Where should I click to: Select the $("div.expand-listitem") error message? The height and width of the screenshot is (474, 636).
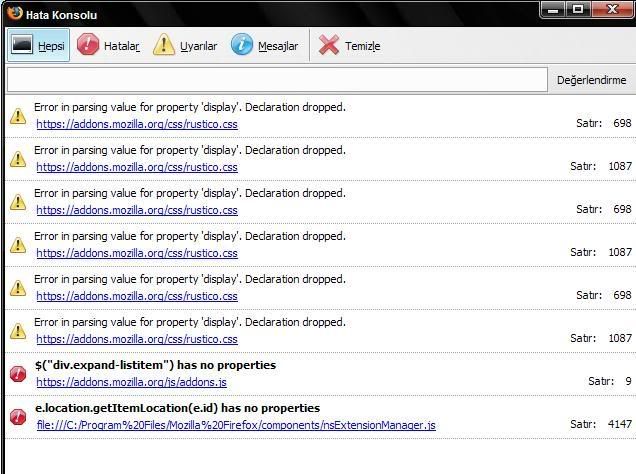(155, 365)
